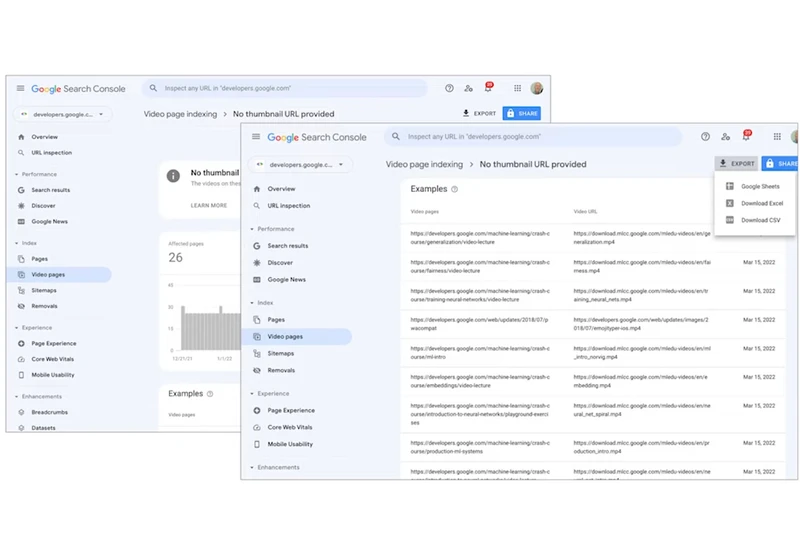Open Google apps grid in front window
Viewport: 800px width, 560px height.
point(777,137)
